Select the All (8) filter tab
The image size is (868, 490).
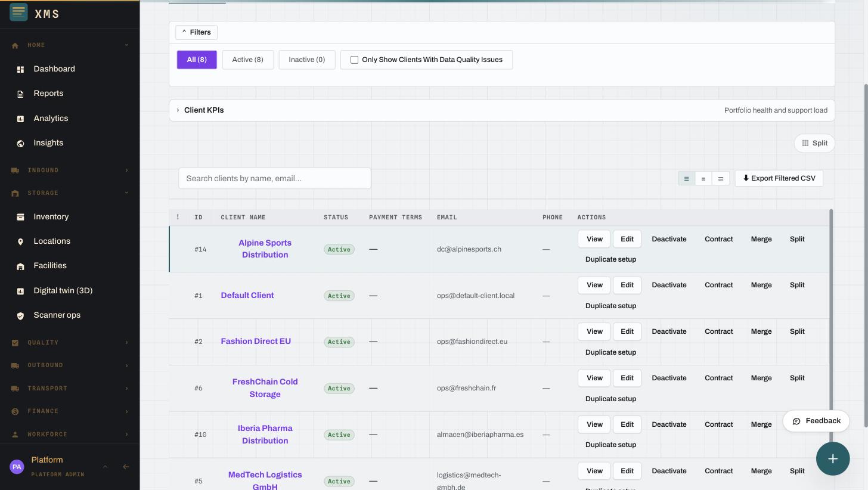[x=197, y=60]
